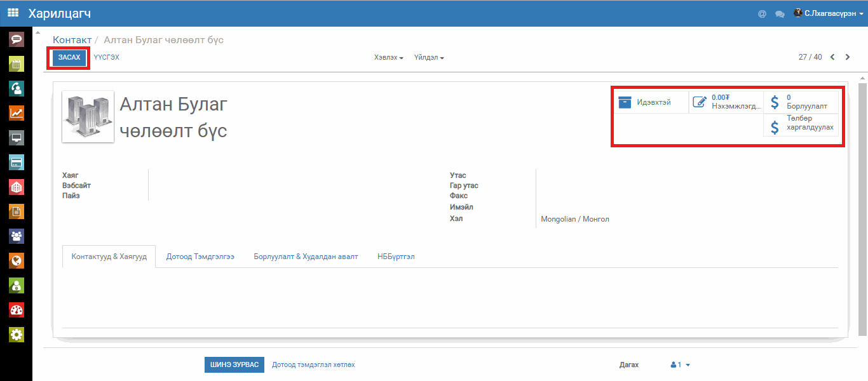
Task: Open the apps grid menu icon
Action: click(13, 13)
